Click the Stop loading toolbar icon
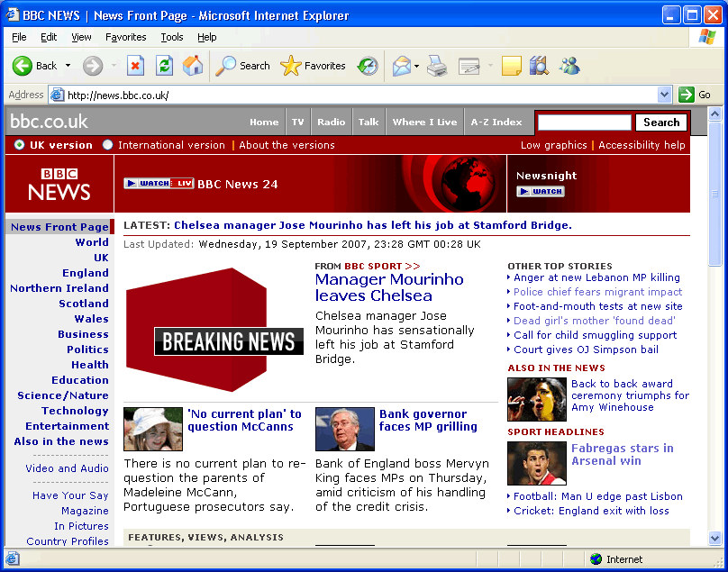The height and width of the screenshot is (572, 728). pos(135,66)
